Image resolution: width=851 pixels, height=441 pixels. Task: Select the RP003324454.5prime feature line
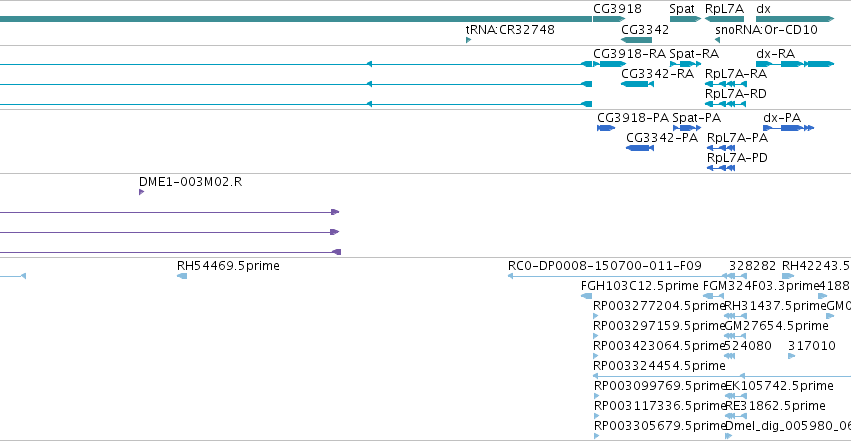pyautogui.click(x=722, y=376)
